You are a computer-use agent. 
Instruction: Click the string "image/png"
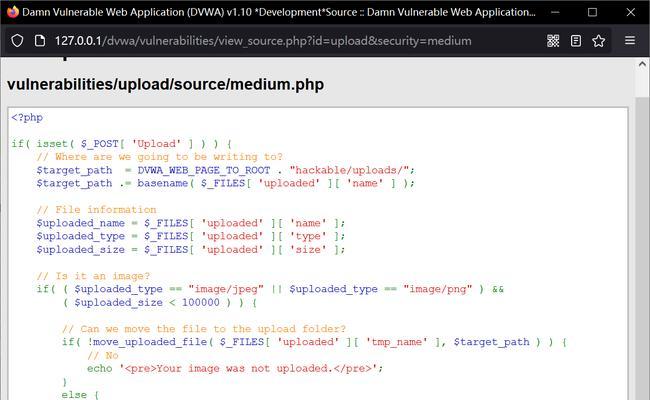click(438, 289)
